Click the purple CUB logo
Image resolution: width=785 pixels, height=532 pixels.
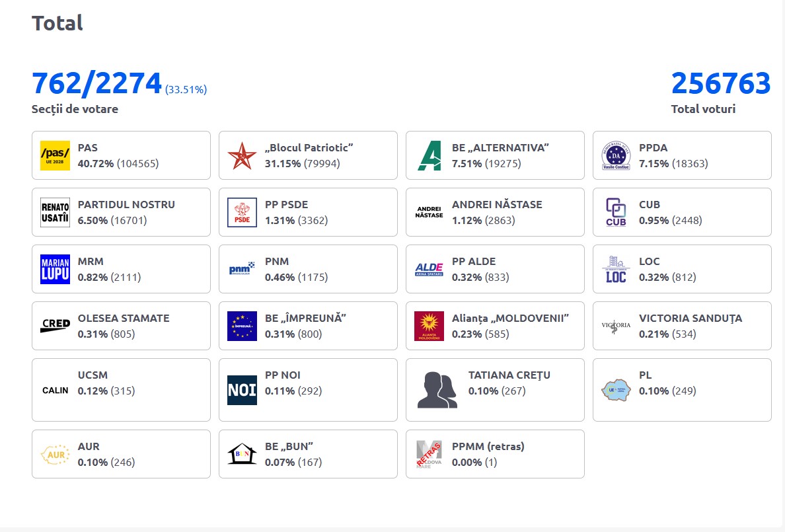pos(616,212)
